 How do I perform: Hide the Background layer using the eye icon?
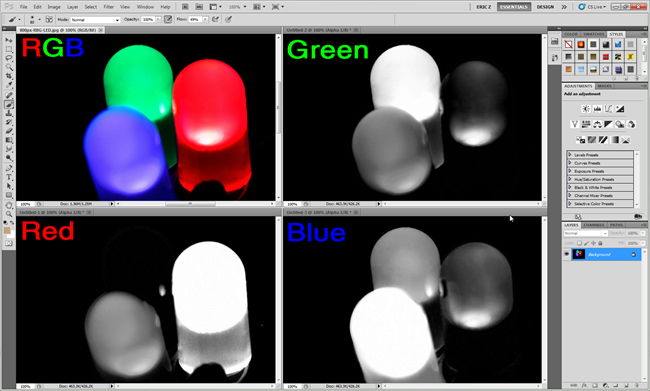(x=567, y=254)
